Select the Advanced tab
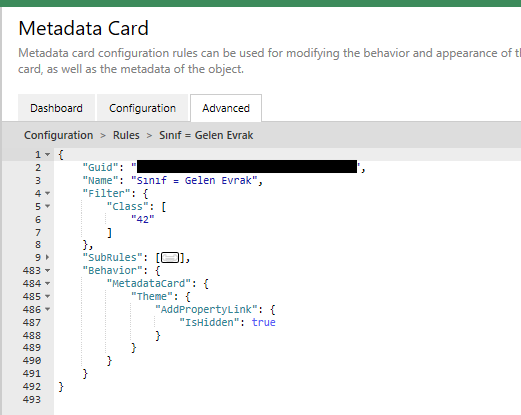The image size is (521, 415). click(x=226, y=108)
